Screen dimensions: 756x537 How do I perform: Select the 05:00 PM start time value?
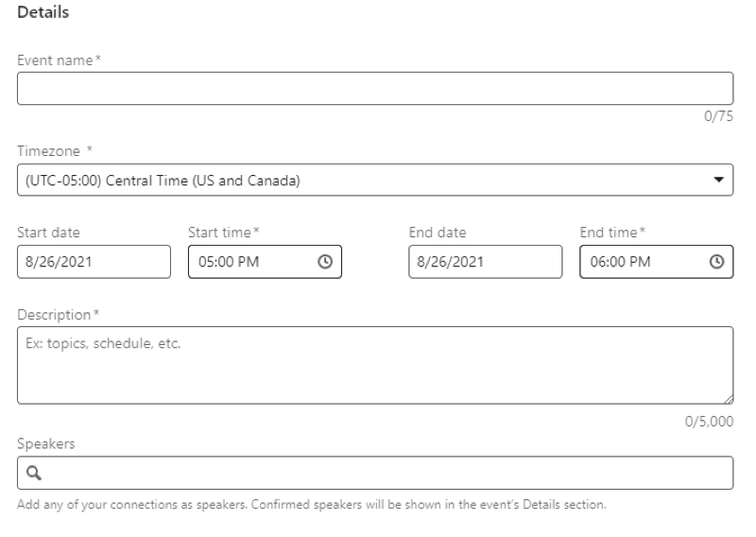(229, 262)
